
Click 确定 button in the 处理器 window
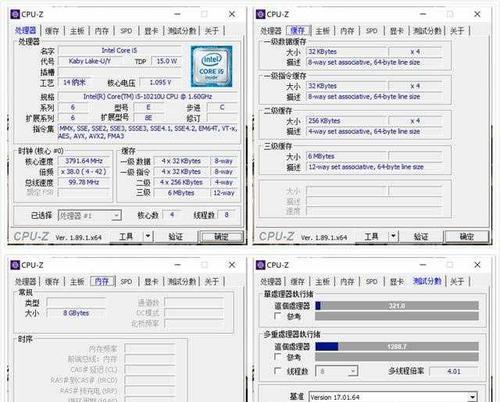pos(221,237)
